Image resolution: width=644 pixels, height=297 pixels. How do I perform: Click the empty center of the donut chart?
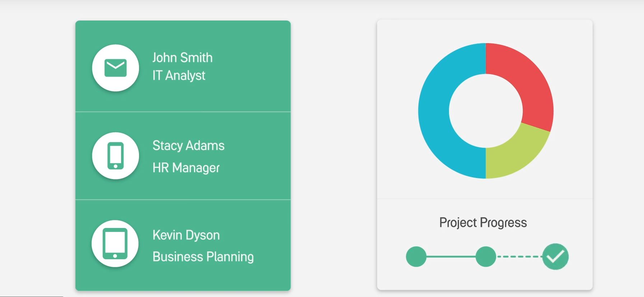[x=486, y=111]
